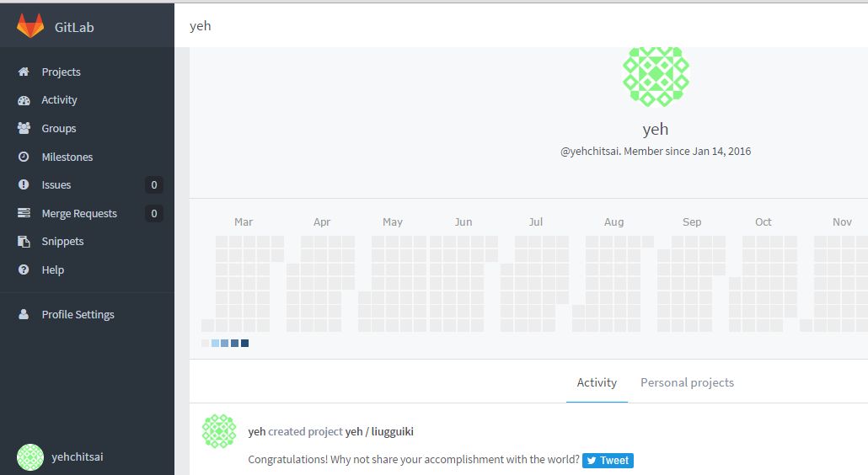The width and height of the screenshot is (868, 475).
Task: Click the Activity dashboard icon
Action: 24,100
